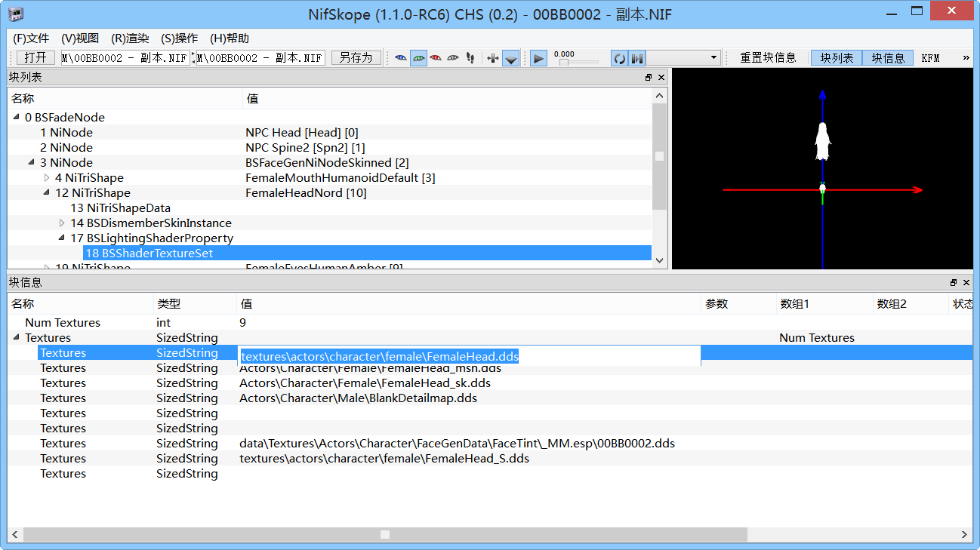Select the FemaleHead_sk.dds texture value
Viewport: 980px width, 550px height.
point(365,383)
